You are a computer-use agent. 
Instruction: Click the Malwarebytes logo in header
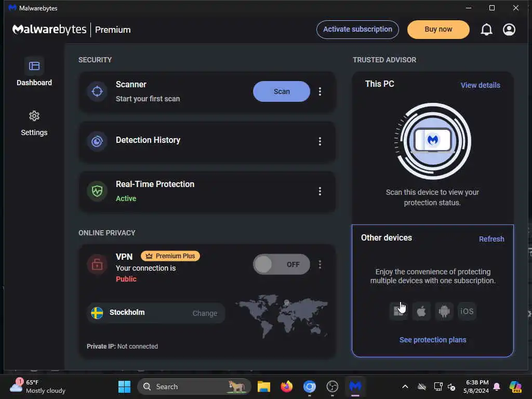point(49,30)
